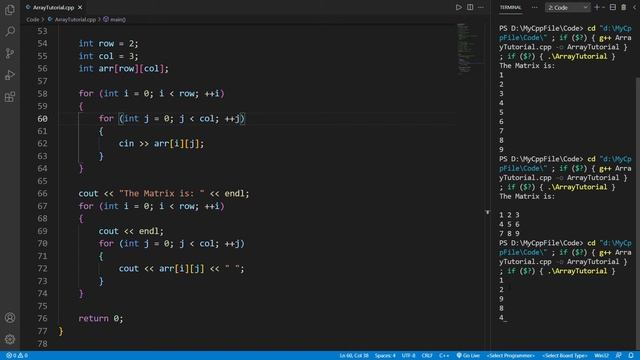
Task: Click the panel chevron next to trash icon
Action: tap(636, 7)
